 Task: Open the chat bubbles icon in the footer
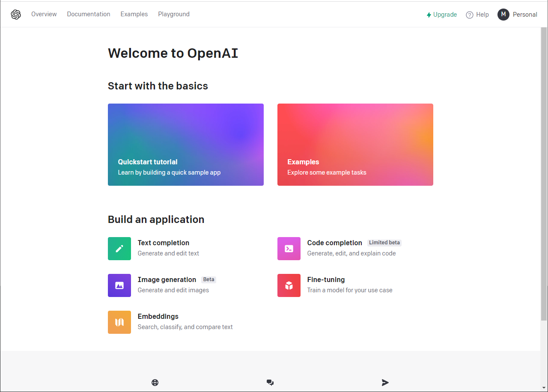(270, 382)
